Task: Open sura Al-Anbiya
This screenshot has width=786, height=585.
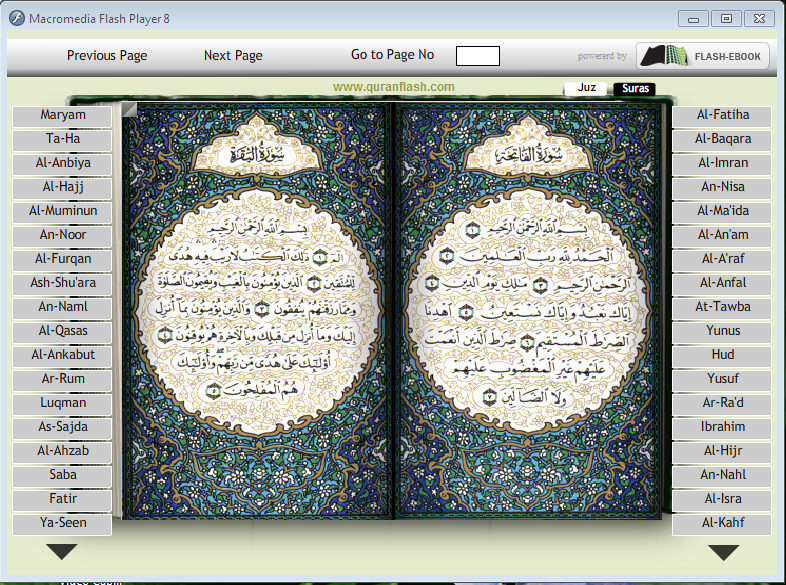Action: pyautogui.click(x=62, y=164)
